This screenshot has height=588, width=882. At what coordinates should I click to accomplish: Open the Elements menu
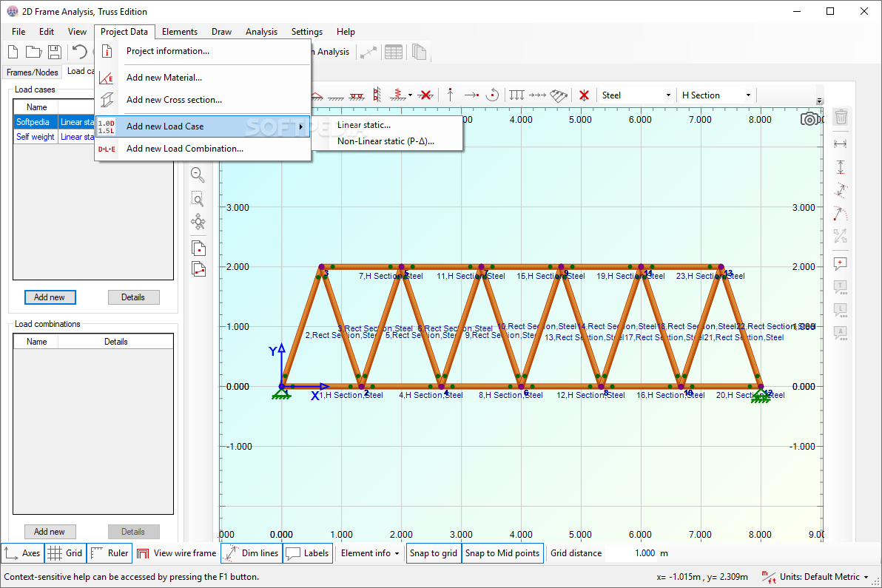180,32
